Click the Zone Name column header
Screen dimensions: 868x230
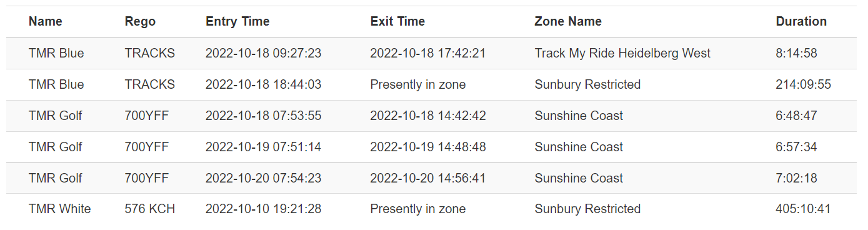568,21
